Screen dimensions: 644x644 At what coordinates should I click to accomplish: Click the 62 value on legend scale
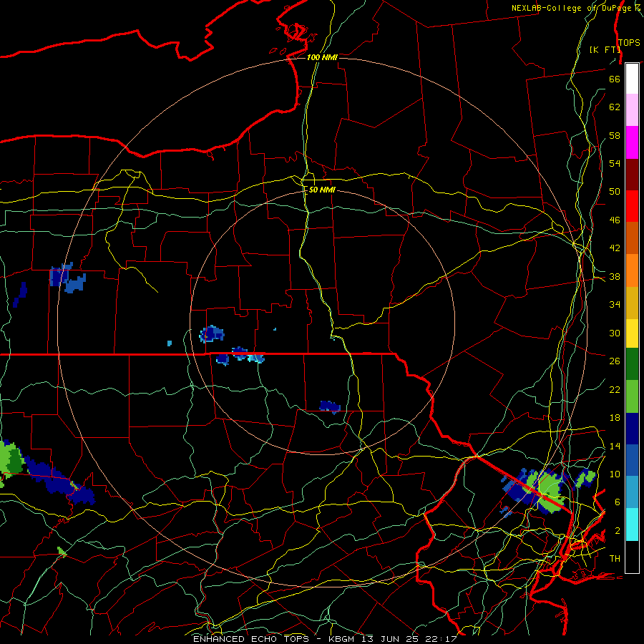click(615, 107)
